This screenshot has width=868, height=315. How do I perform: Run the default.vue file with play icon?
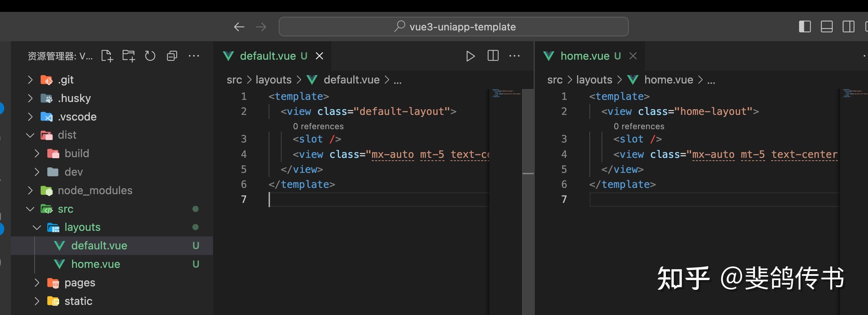click(x=470, y=56)
